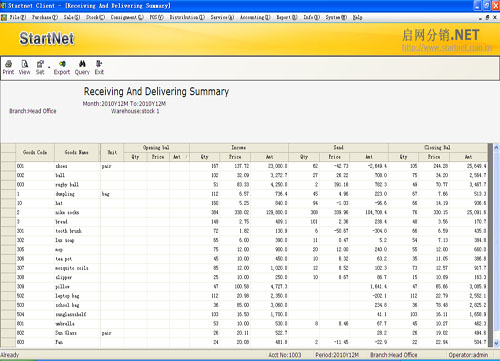
Task: Open the Sale menu
Action: pyautogui.click(x=72, y=17)
